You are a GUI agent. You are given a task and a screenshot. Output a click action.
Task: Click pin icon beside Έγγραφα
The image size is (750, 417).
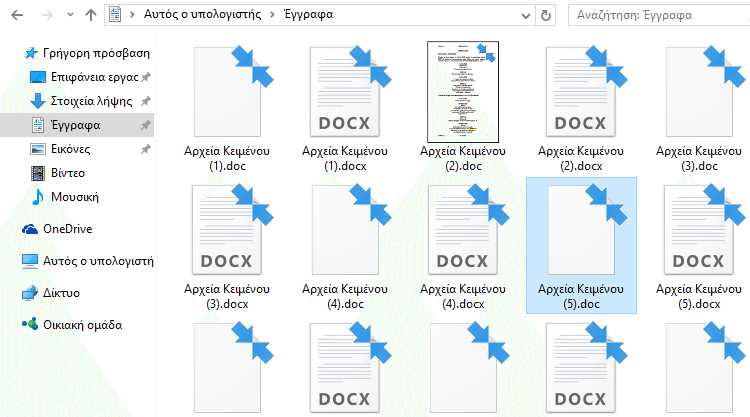tap(146, 125)
